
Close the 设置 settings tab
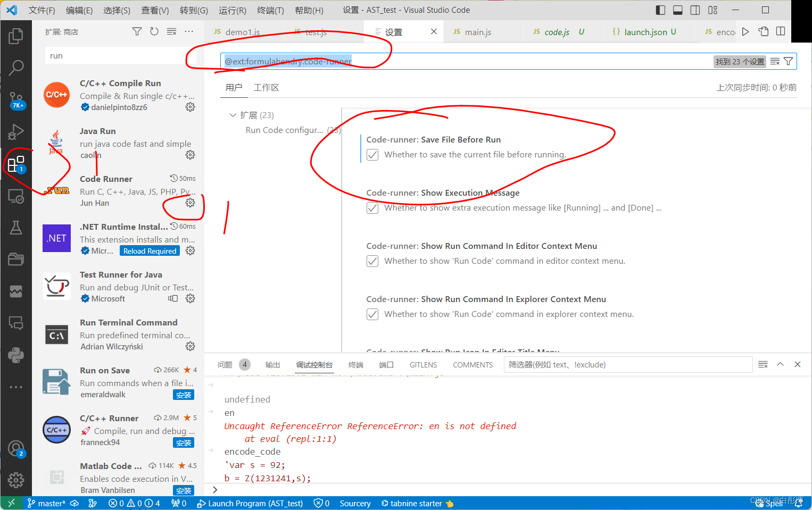[434, 31]
